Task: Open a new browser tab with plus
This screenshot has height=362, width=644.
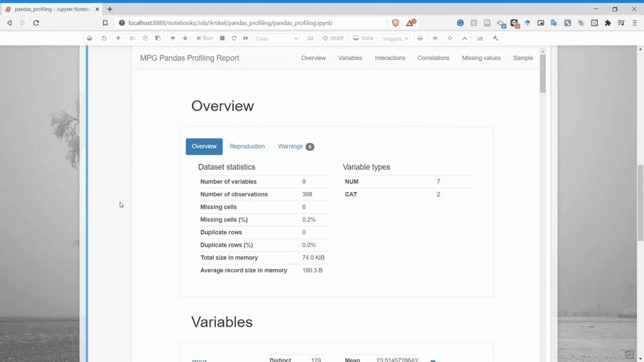Action: click(109, 9)
